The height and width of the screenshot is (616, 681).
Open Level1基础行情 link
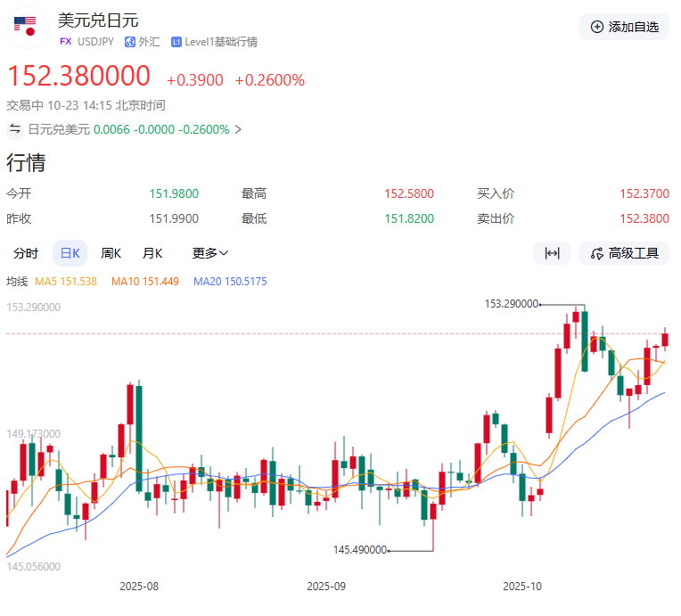221,42
